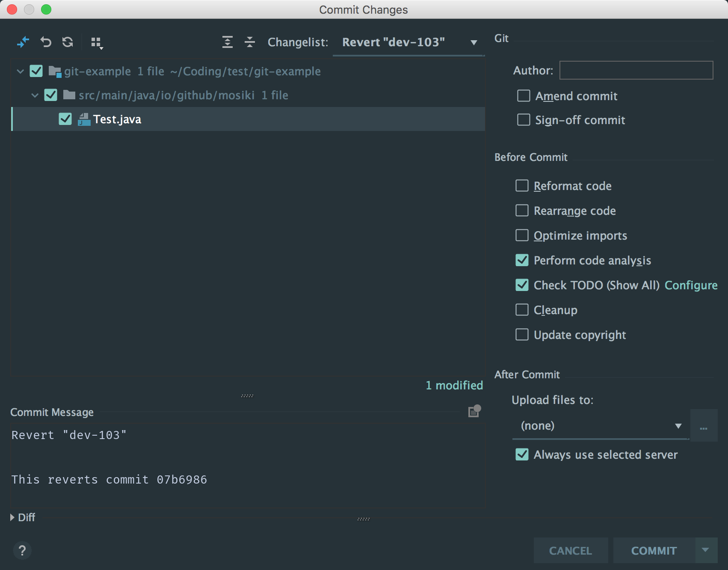Click the Revert (undo) toolbar icon
Viewport: 728px width, 570px height.
46,42
